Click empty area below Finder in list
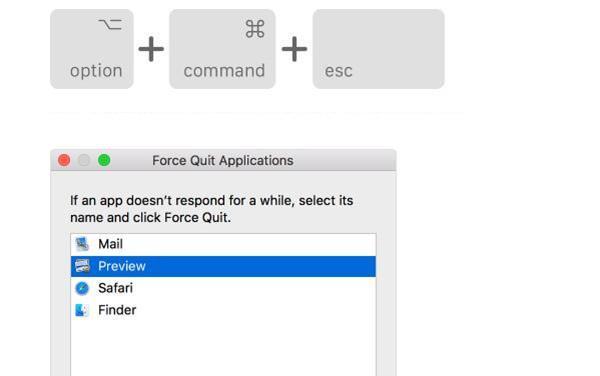Image resolution: width=600 pixels, height=376 pixels. pos(223,348)
